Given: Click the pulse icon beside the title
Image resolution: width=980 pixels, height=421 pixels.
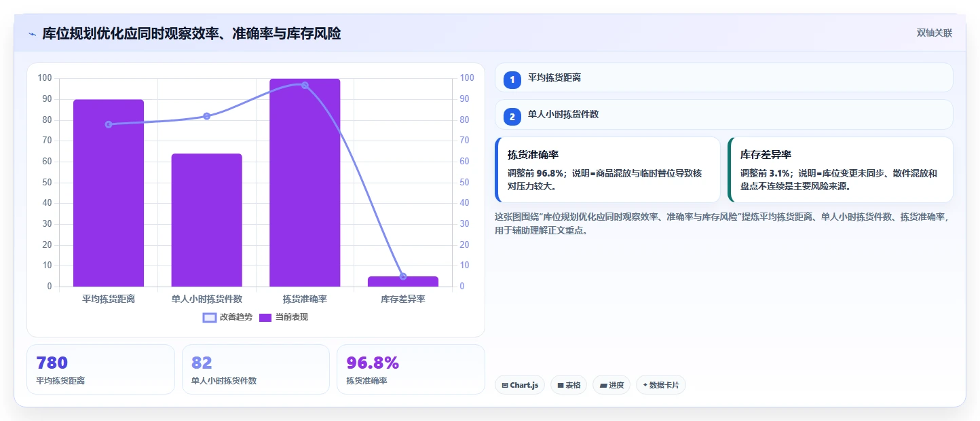Looking at the screenshot, I should [x=32, y=33].
